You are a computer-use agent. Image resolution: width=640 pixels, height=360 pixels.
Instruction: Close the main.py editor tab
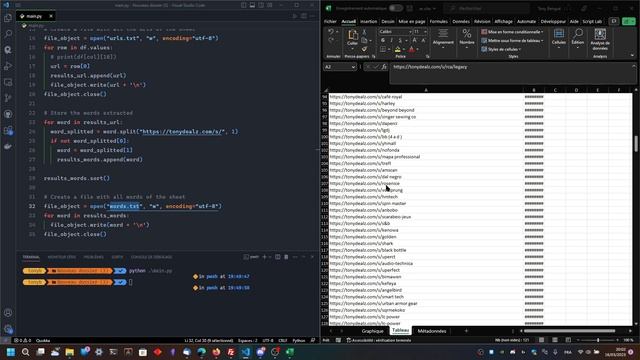click(51, 16)
